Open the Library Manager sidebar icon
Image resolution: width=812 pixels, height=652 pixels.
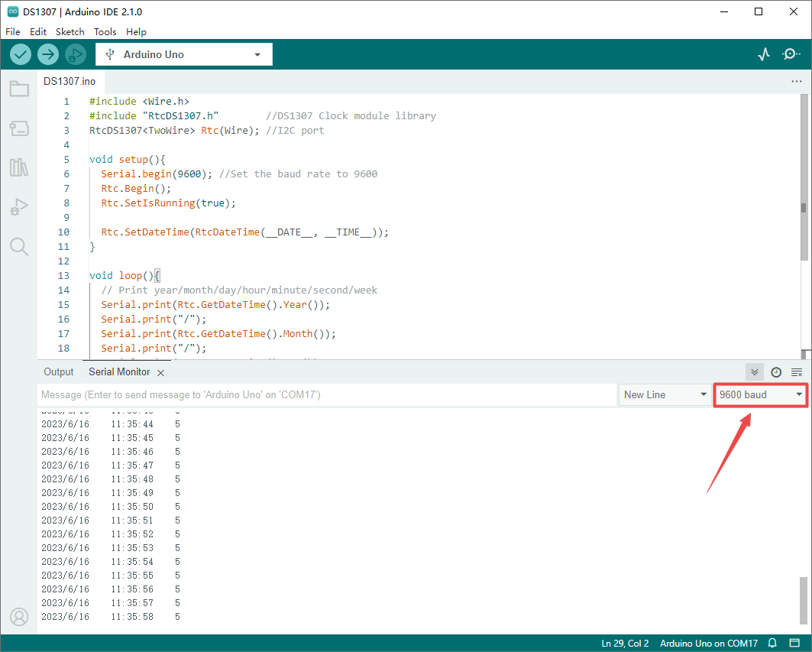[19, 167]
